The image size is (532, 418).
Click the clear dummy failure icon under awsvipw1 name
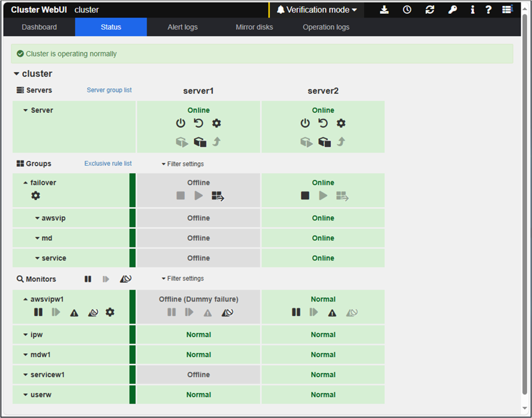[93, 312]
